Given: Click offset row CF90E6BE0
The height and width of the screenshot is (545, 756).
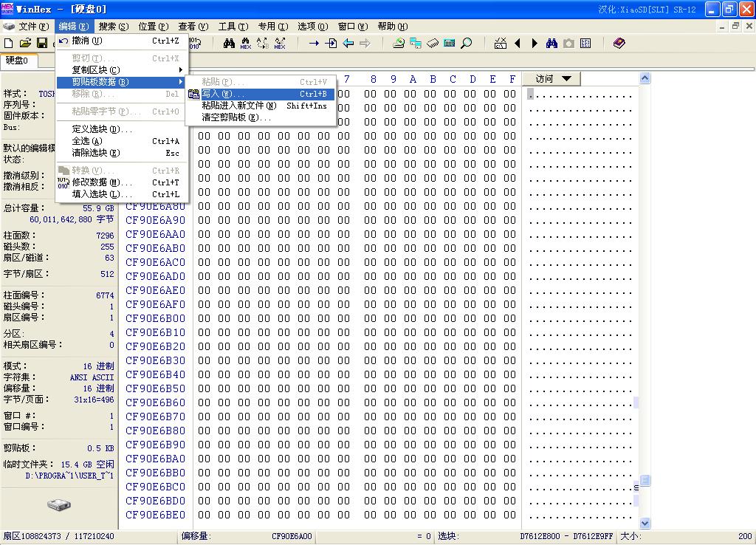Looking at the screenshot, I should click(155, 515).
